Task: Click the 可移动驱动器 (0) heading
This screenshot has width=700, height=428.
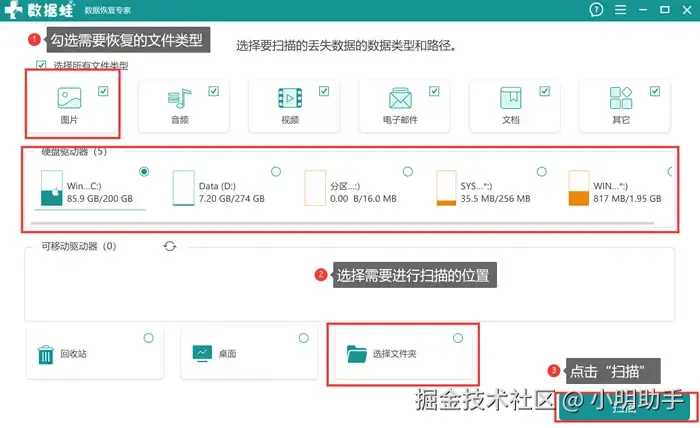Action: tap(79, 246)
